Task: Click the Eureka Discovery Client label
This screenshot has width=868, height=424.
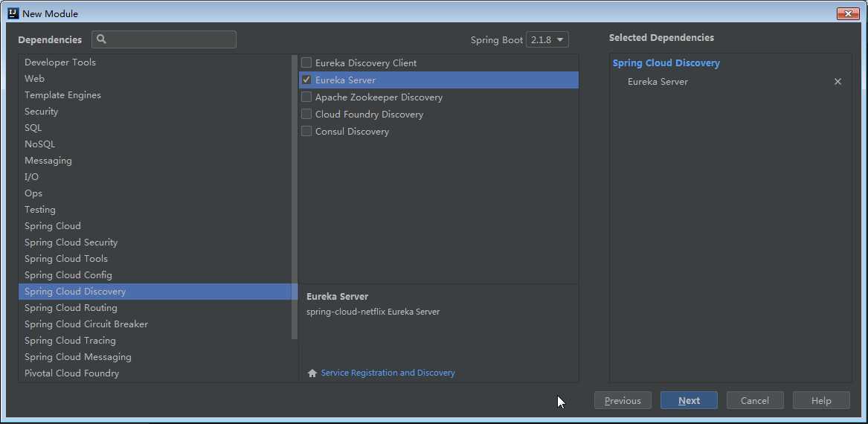Action: pyautogui.click(x=366, y=63)
